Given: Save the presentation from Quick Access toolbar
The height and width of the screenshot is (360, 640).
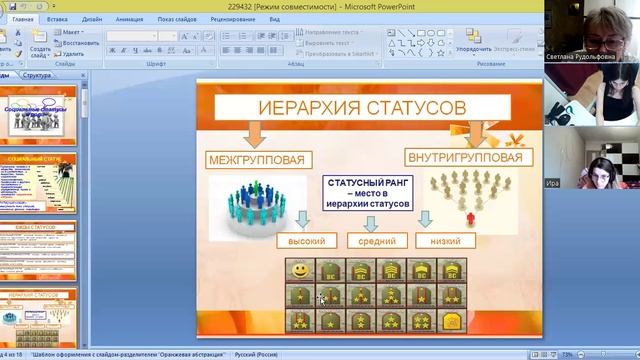Looking at the screenshot, I should [12, 6].
